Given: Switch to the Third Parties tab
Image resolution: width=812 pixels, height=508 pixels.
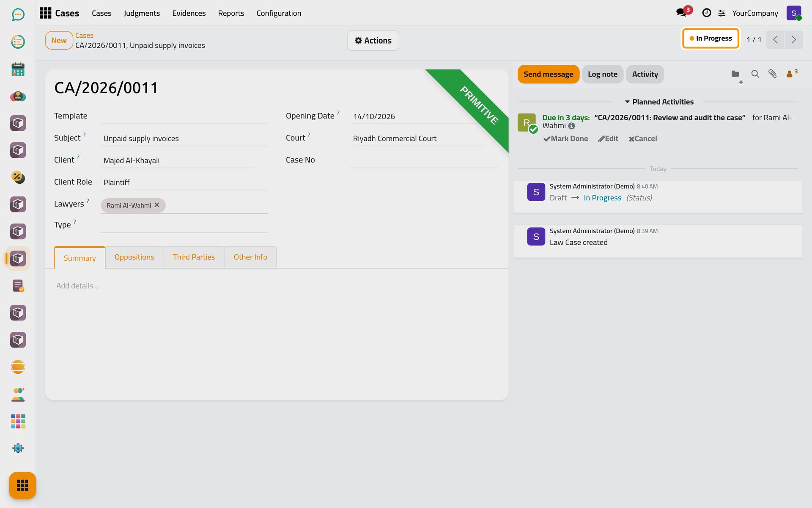Looking at the screenshot, I should [x=194, y=257].
